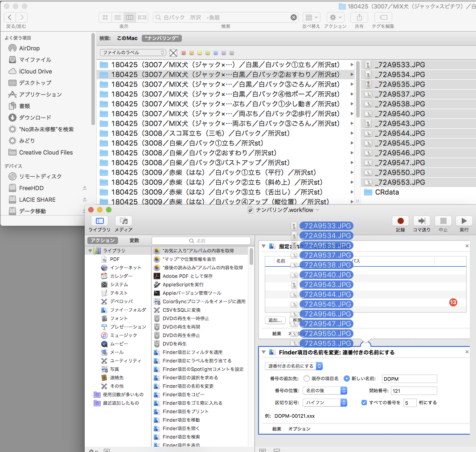Click the Run workflow button
This screenshot has width=476, height=452.
464,221
